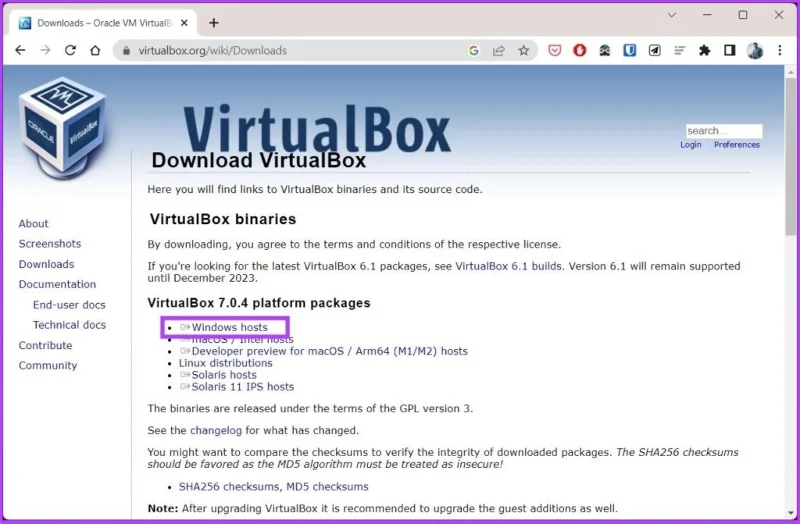
Task: Open the Login link
Action: [690, 145]
